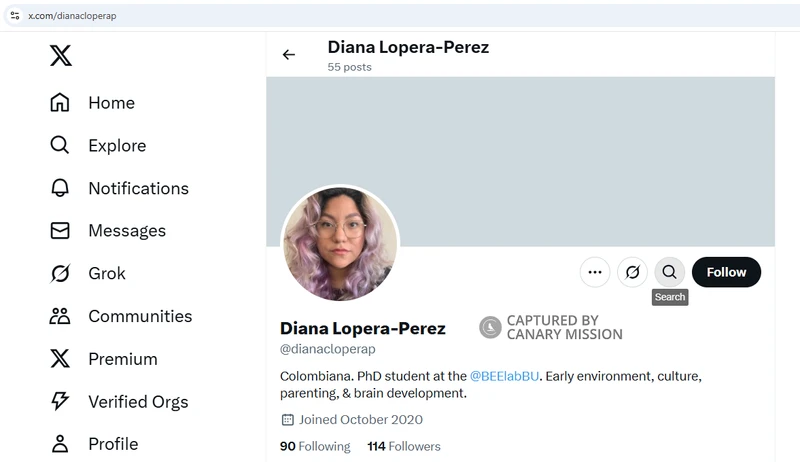Select the Explore menu label
The image size is (800, 462).
117,145
